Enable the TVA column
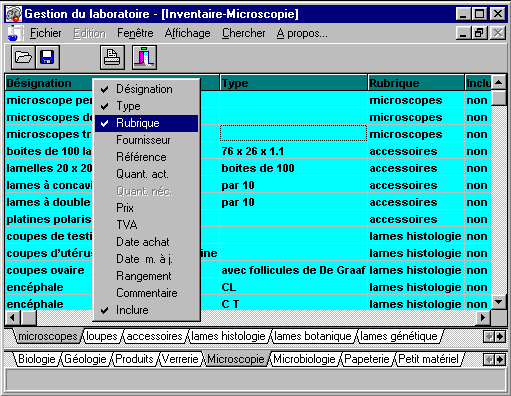 (x=146, y=225)
